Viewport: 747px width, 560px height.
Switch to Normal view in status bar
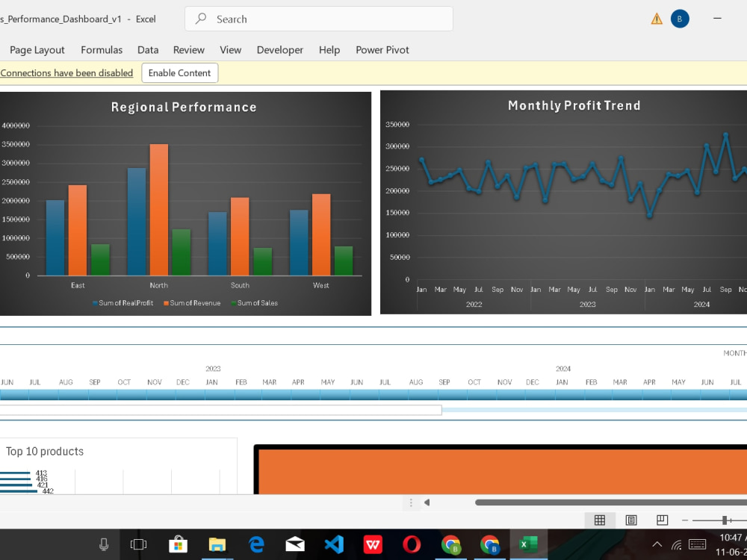600,520
